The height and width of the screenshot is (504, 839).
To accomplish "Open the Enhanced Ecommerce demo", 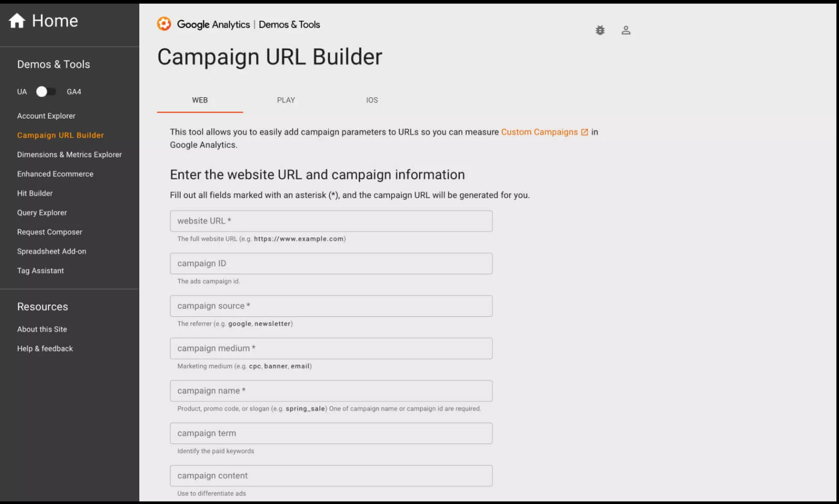I will pos(55,174).
